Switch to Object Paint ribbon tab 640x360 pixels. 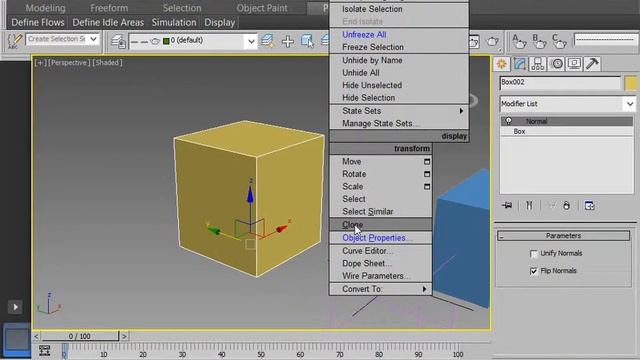click(x=262, y=8)
